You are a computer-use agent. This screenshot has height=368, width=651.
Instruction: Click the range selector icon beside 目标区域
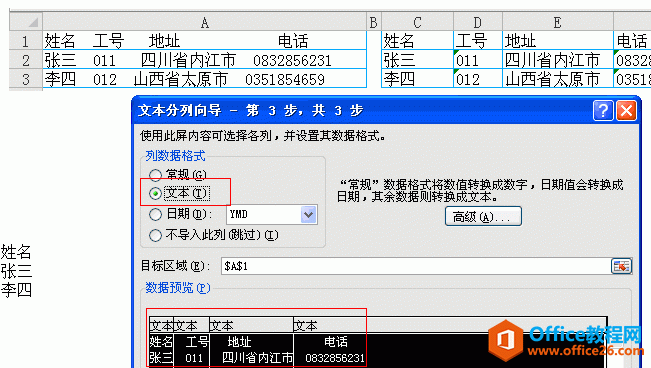621,266
